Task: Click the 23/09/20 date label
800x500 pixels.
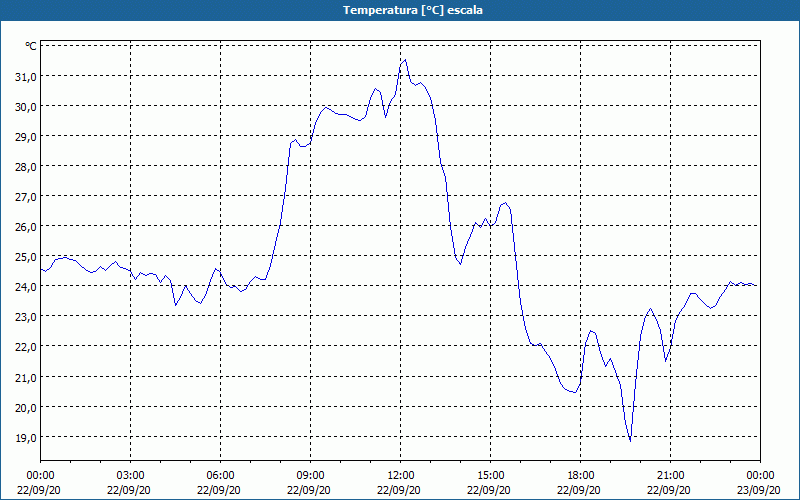Action: 759,490
